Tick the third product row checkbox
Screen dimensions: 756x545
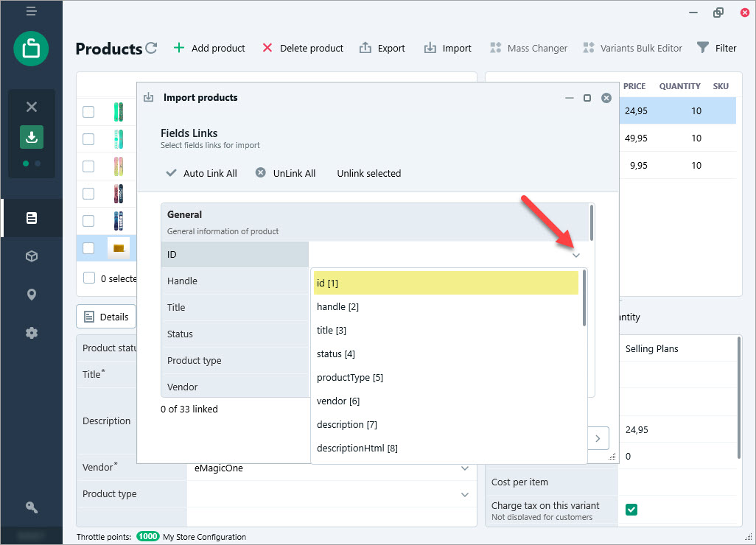(88, 166)
